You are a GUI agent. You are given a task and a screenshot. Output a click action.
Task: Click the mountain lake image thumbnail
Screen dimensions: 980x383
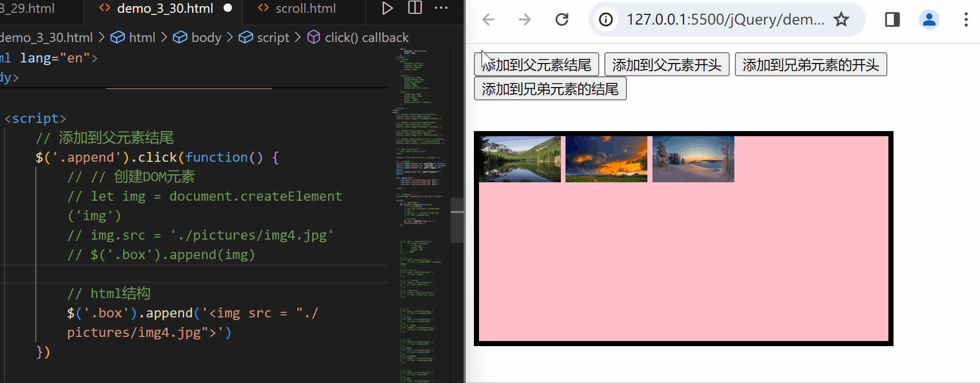click(x=520, y=159)
